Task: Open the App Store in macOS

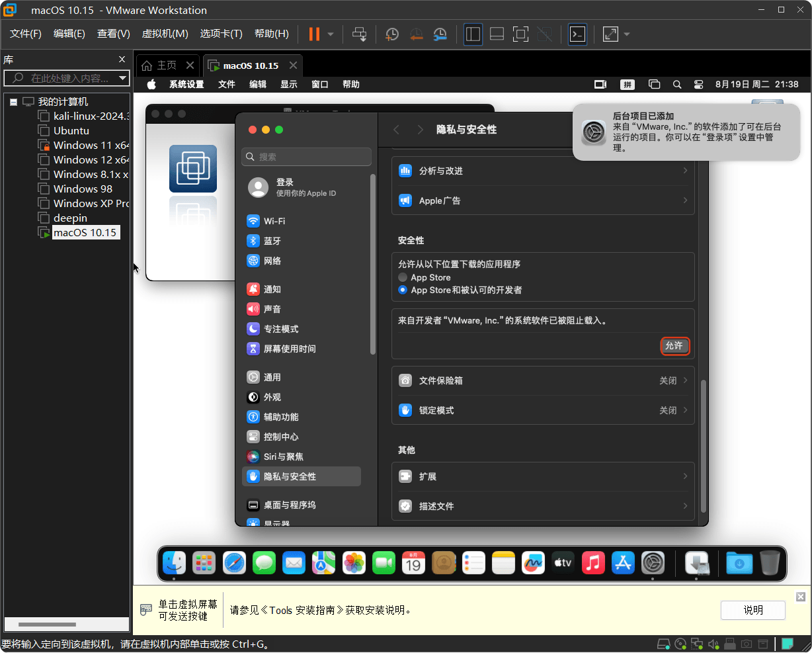Action: point(622,563)
